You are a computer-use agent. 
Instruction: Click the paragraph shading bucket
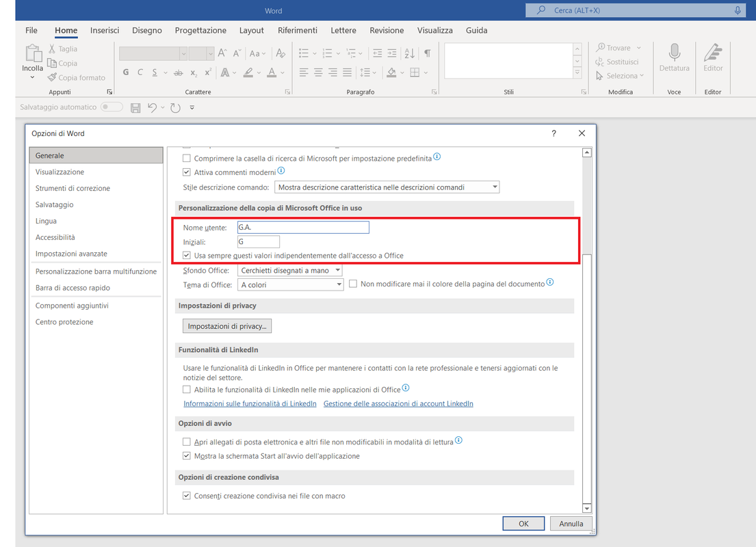[391, 72]
